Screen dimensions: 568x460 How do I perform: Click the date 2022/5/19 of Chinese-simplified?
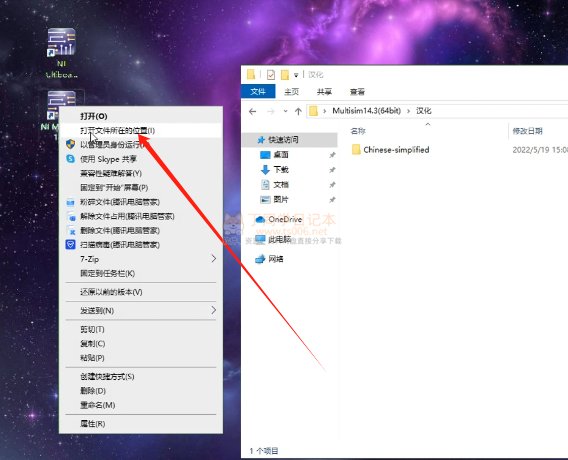[540, 150]
